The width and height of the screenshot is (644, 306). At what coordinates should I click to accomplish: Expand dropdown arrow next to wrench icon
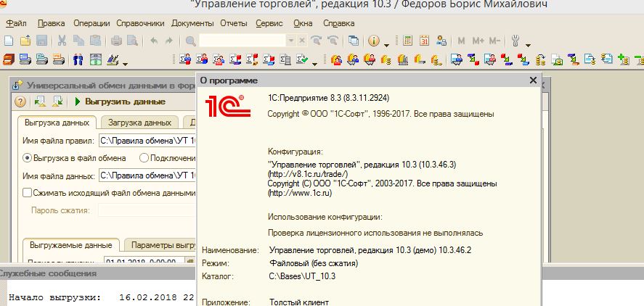click(528, 44)
